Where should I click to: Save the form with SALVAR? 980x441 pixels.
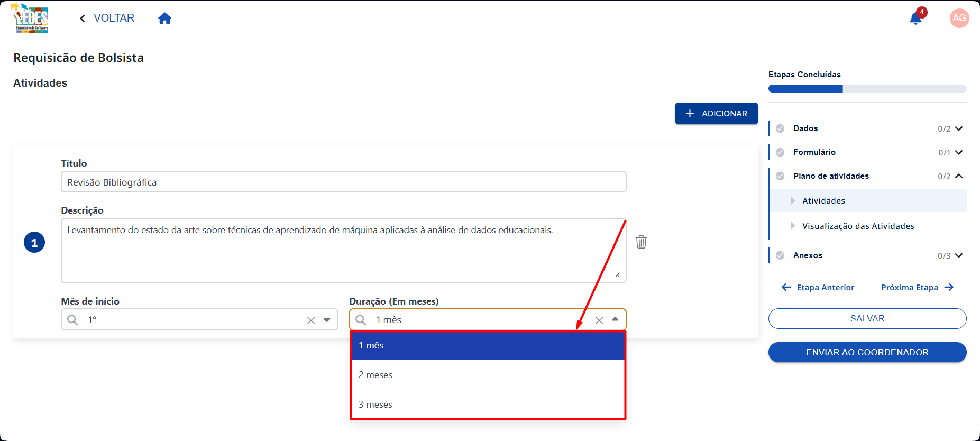(867, 318)
